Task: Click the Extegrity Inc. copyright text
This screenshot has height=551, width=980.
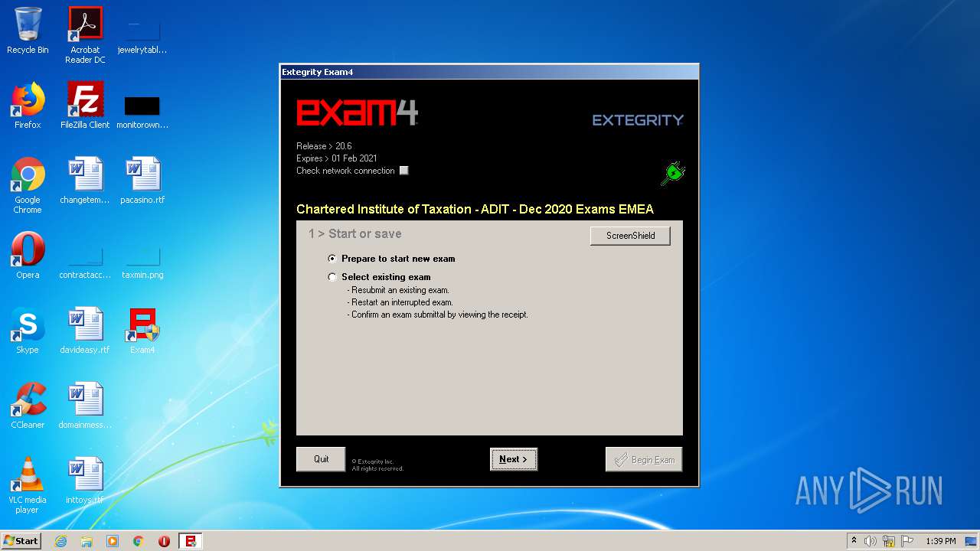Action: coord(377,465)
